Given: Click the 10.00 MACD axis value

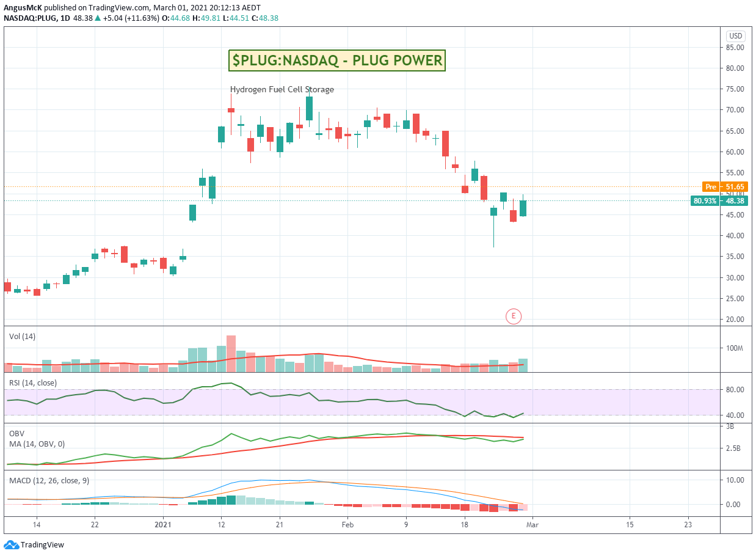Looking at the screenshot, I should coord(735,480).
